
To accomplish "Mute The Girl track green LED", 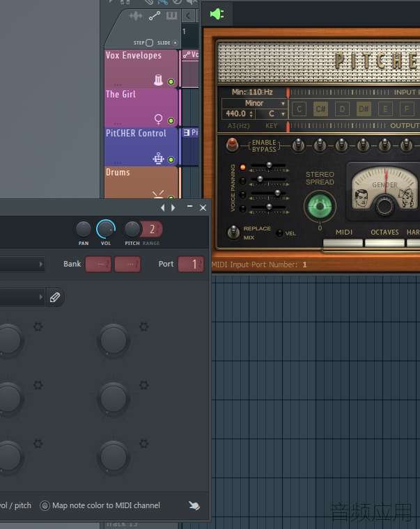I will click(171, 121).
